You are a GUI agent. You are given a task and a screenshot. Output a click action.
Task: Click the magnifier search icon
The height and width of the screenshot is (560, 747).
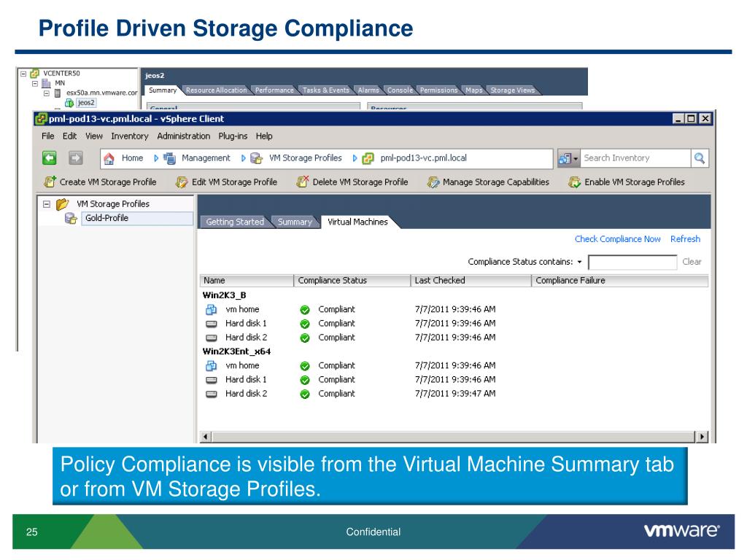pos(700,158)
